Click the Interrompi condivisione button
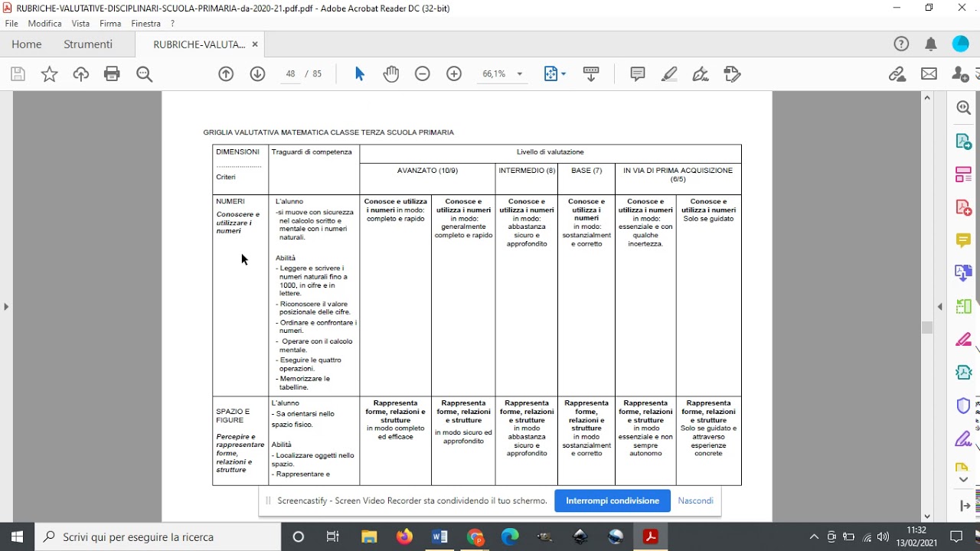Screen dimensions: 980x551 tap(612, 500)
